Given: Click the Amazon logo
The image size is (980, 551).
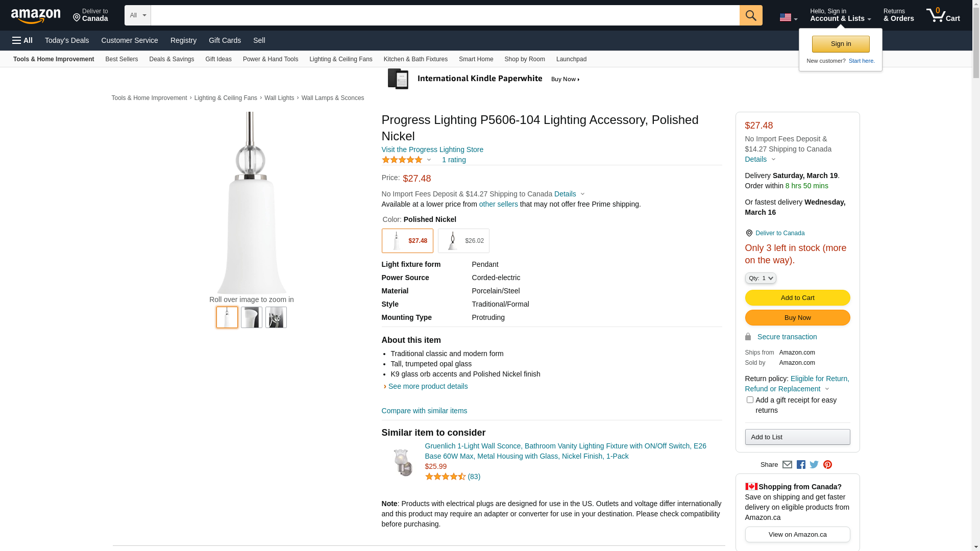Looking at the screenshot, I should coord(36,16).
